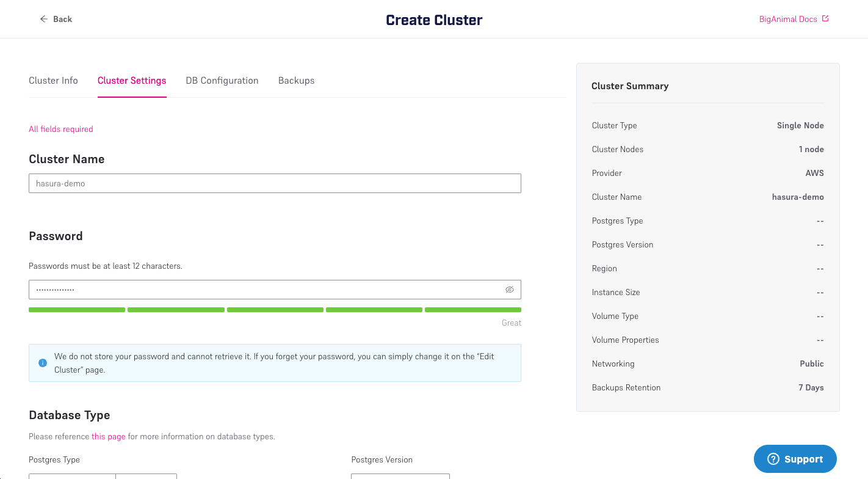Click the back arrow icon
Viewport: 868px width, 479px height.
point(43,19)
